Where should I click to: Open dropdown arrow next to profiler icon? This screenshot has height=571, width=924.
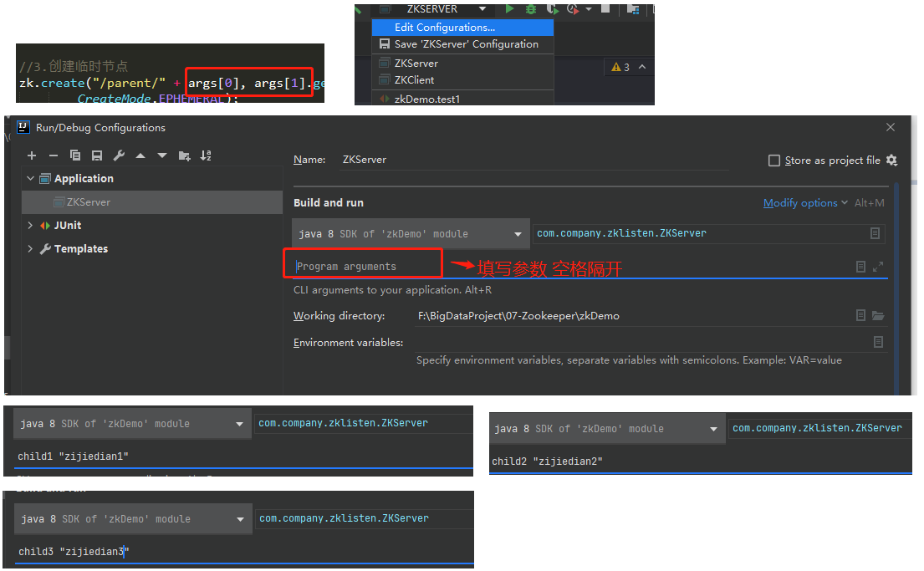[589, 9]
